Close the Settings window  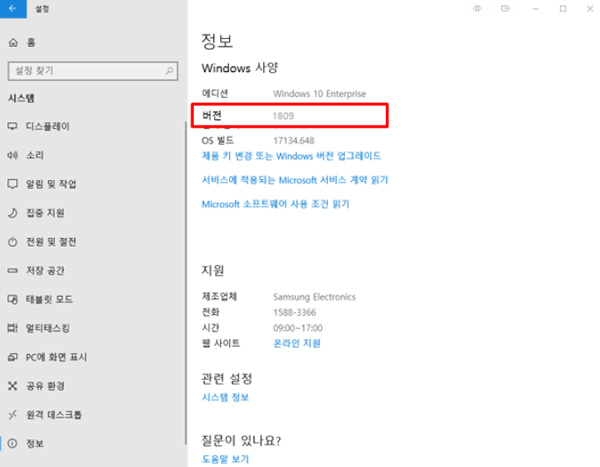pyautogui.click(x=590, y=9)
